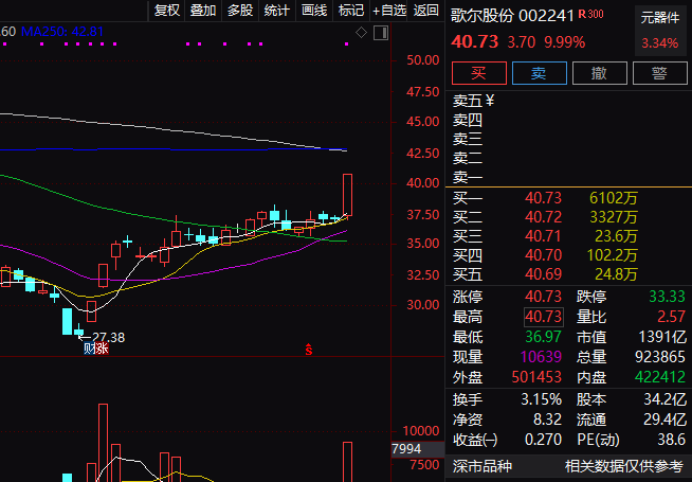Click the diamond icon above the chart
The image size is (693, 482).
[362, 34]
